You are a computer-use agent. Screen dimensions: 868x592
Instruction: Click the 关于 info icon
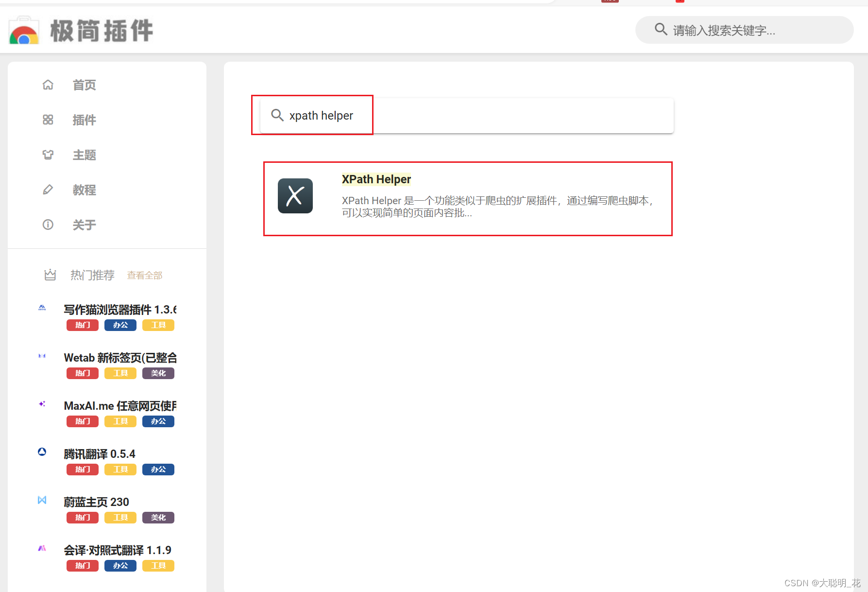48,225
